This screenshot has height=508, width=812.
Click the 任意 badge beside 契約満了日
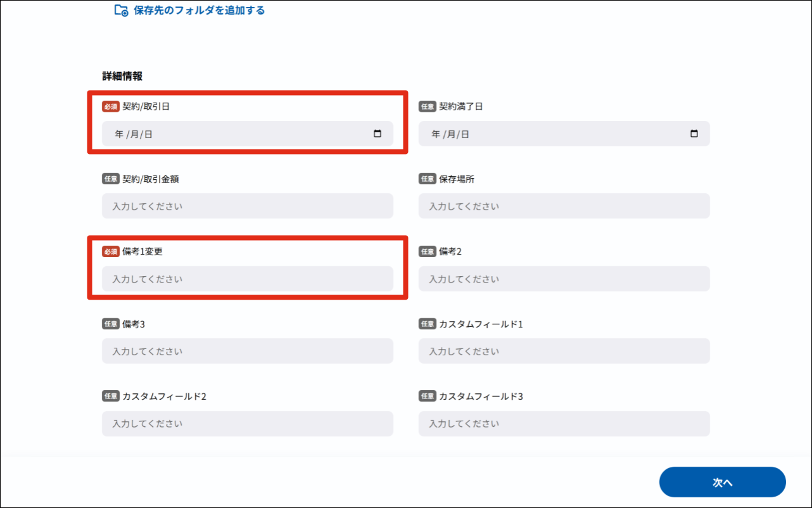click(427, 106)
